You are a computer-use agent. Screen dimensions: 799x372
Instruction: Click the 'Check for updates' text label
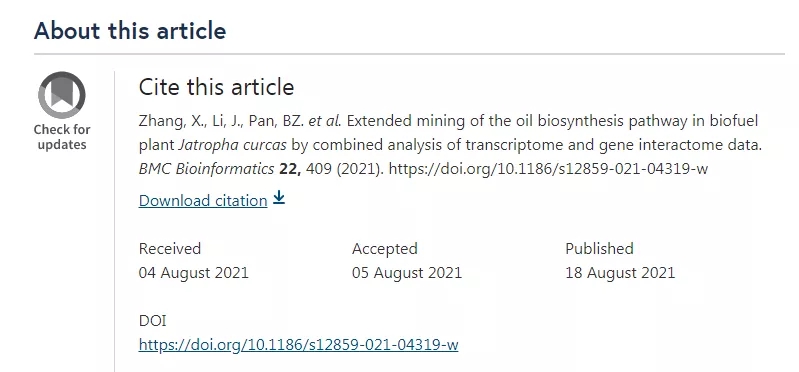(x=62, y=137)
